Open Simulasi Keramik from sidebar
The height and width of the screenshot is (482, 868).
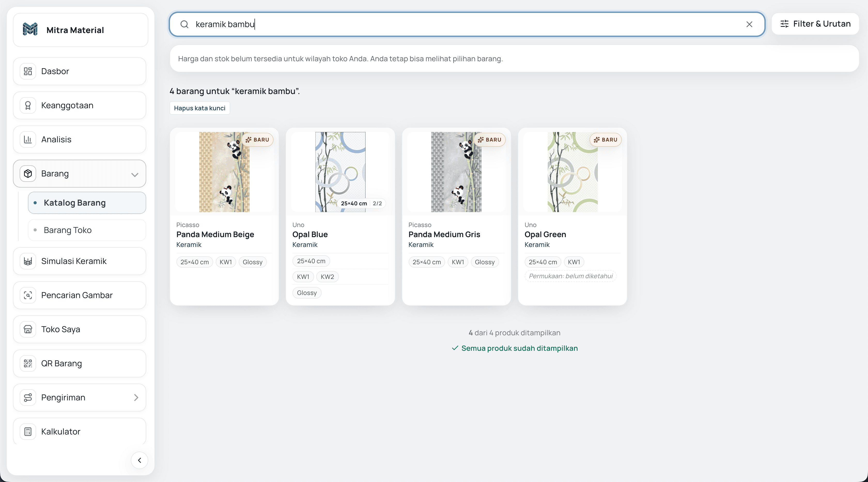(x=80, y=261)
